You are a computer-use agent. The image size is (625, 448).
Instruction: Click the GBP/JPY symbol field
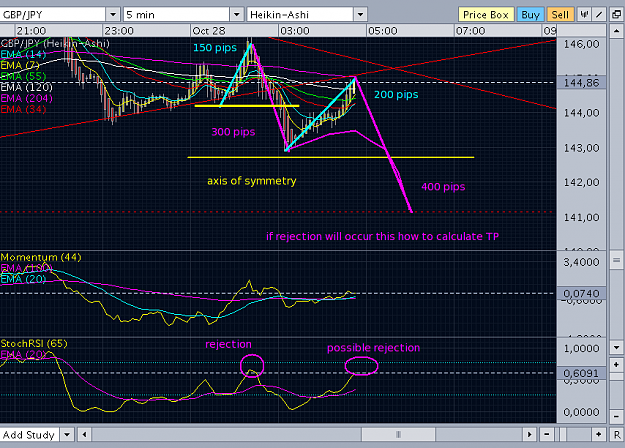(x=53, y=15)
